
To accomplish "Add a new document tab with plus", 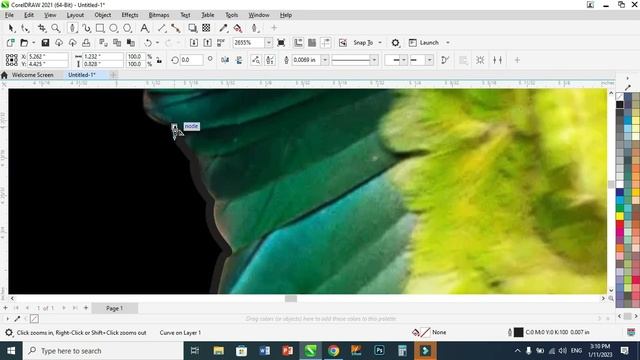I will (113, 75).
